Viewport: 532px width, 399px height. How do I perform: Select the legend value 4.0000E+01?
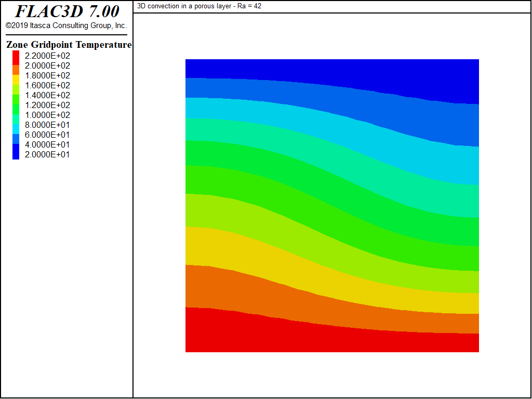coord(47,144)
